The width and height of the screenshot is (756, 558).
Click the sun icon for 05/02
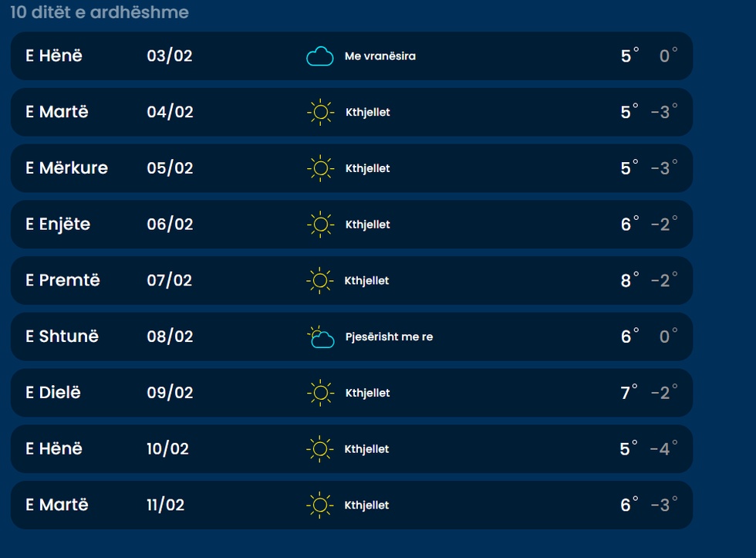(x=320, y=168)
